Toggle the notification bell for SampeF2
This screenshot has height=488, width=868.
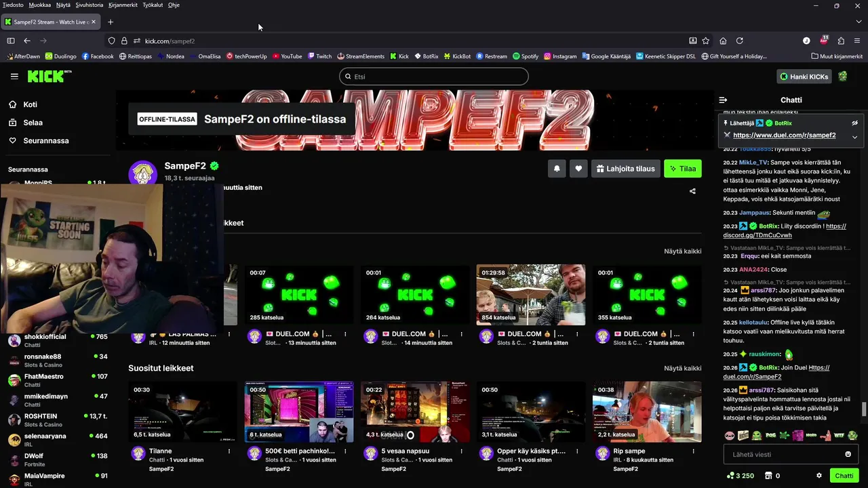(x=557, y=169)
